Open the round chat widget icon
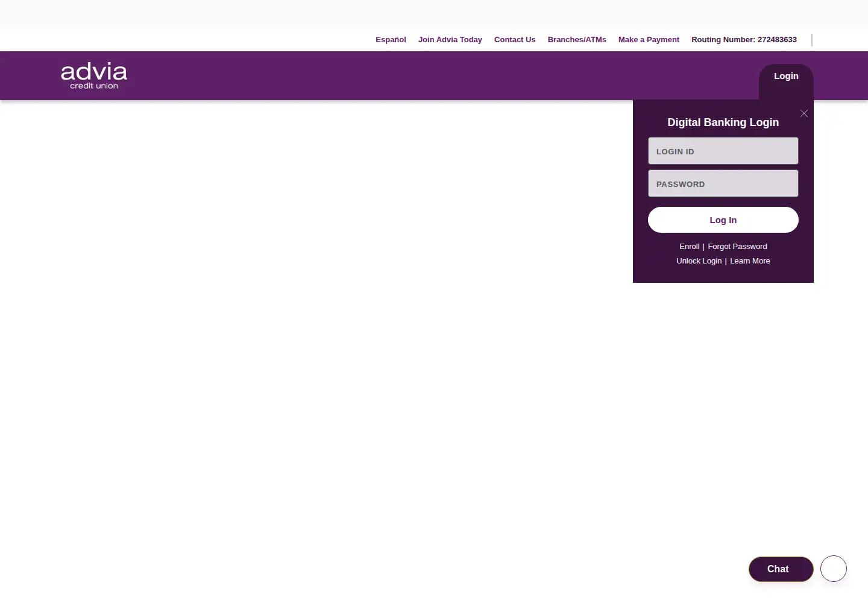The width and height of the screenshot is (868, 603). 834,569
